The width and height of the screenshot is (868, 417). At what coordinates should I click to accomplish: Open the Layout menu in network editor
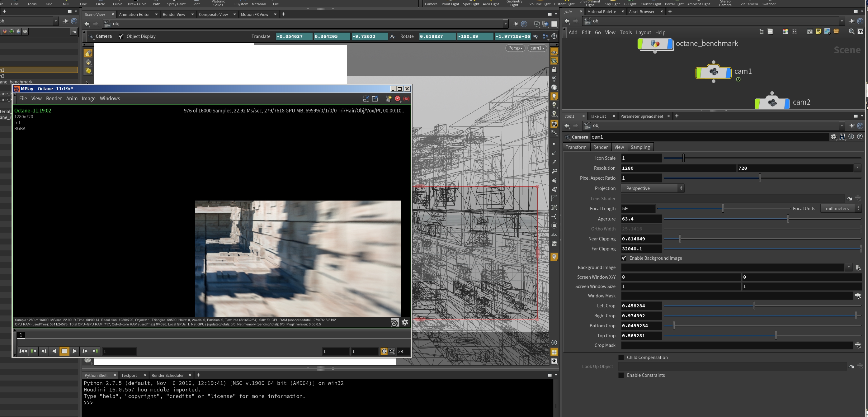coord(643,32)
